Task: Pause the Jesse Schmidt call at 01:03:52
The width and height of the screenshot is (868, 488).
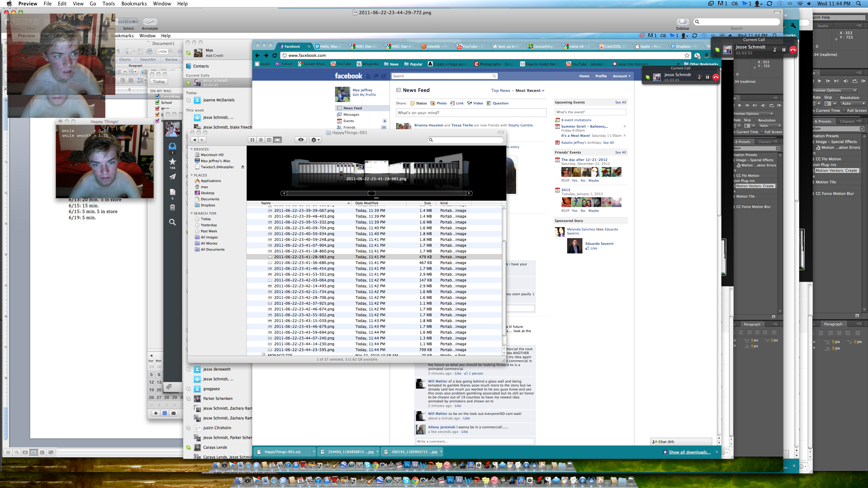Action: coord(784,49)
